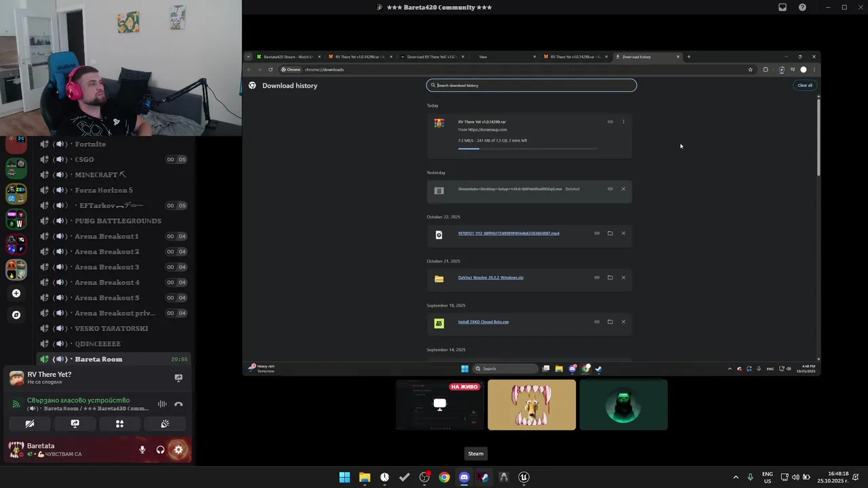Join the Fortnite voice channel
The image size is (868, 488).
click(x=113, y=144)
